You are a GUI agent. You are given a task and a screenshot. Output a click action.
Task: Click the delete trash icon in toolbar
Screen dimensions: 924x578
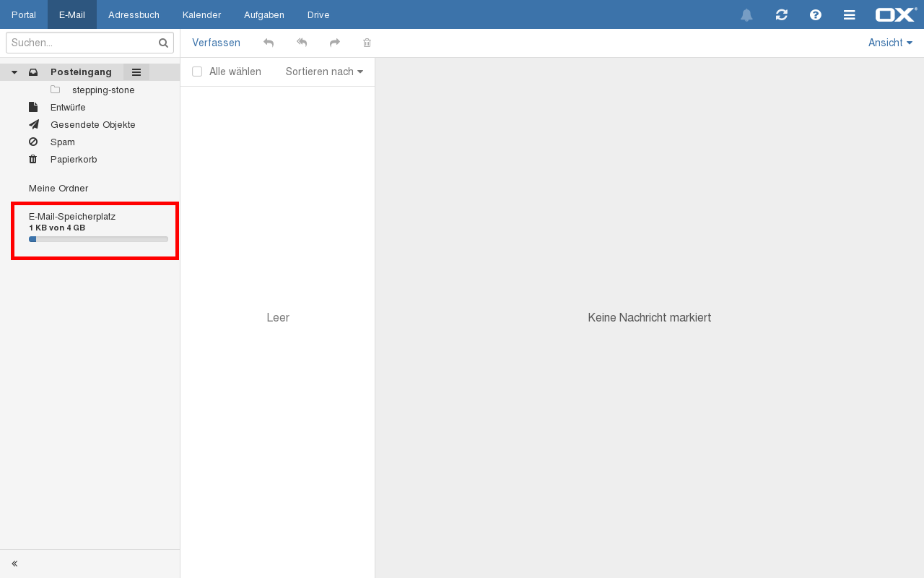click(367, 43)
